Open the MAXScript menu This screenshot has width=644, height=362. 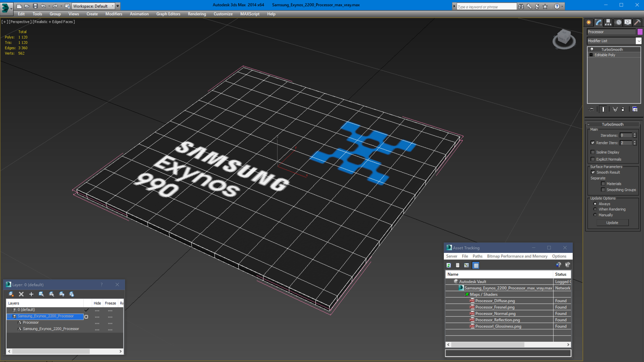coord(250,14)
